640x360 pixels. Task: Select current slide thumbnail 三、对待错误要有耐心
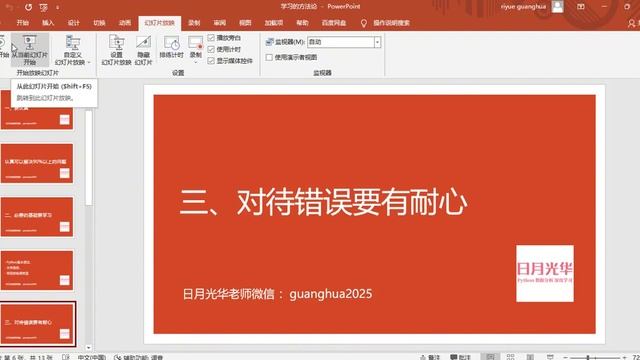pos(38,324)
